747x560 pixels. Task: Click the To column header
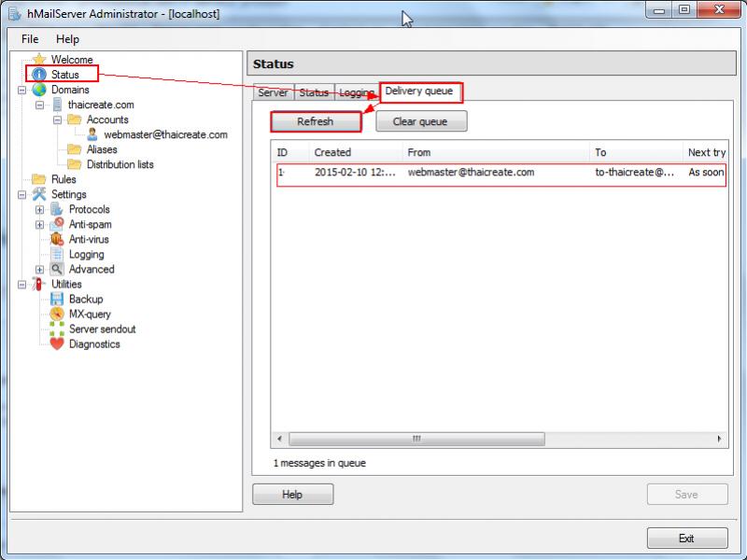point(637,152)
